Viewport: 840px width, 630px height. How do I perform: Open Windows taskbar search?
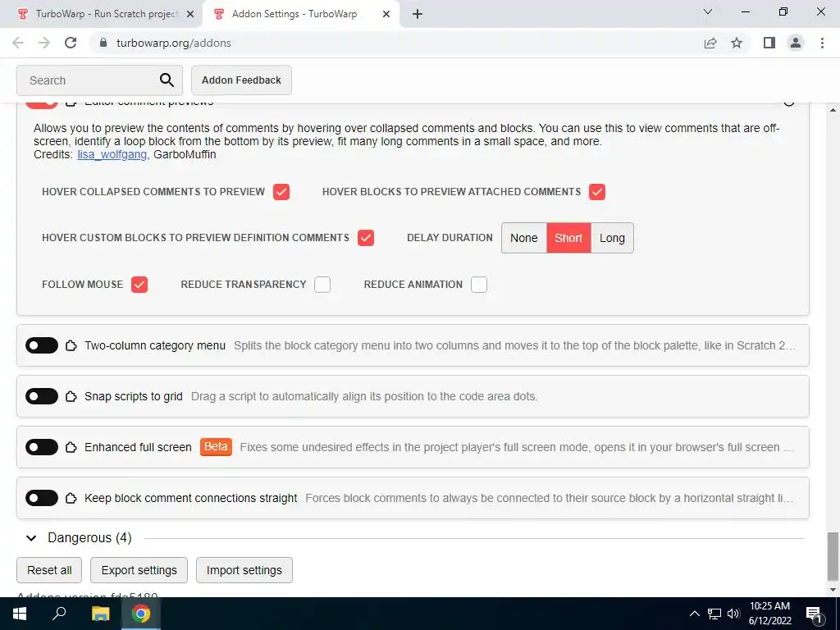point(59,614)
